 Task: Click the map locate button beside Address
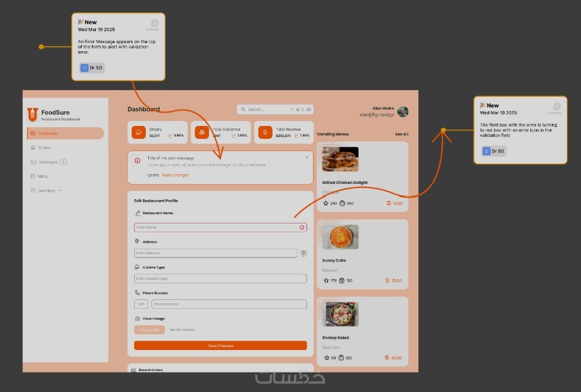[x=303, y=253]
